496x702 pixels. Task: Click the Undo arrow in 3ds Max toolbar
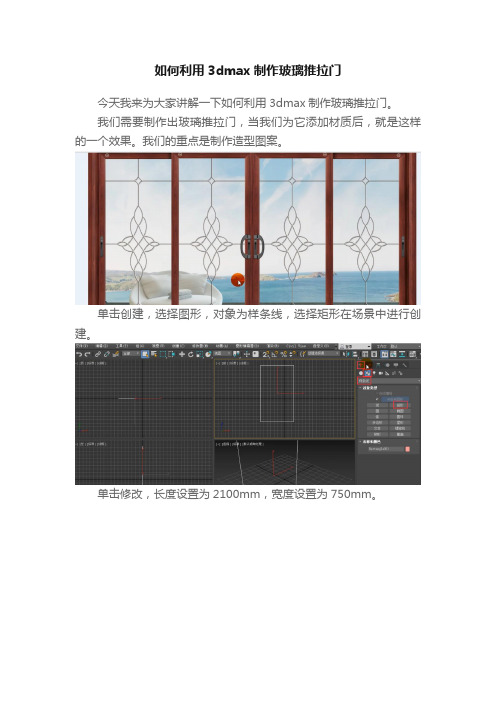click(x=79, y=354)
